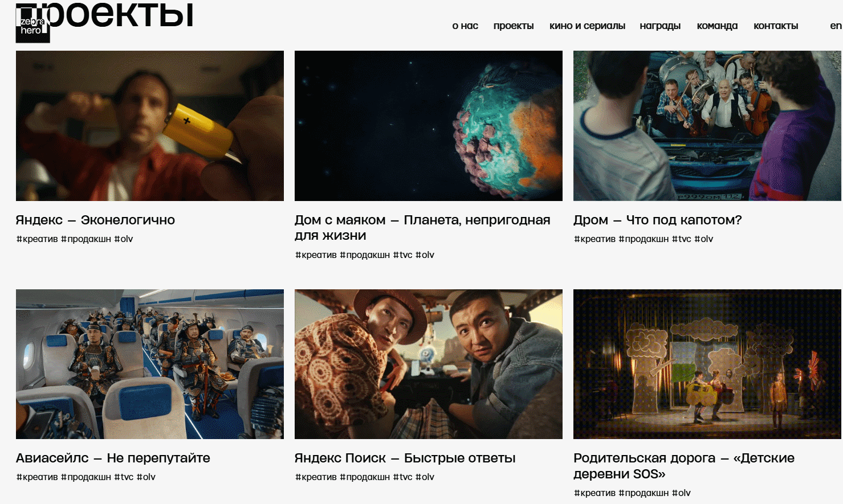
Task: Switch site language to 'en'
Action: (836, 26)
